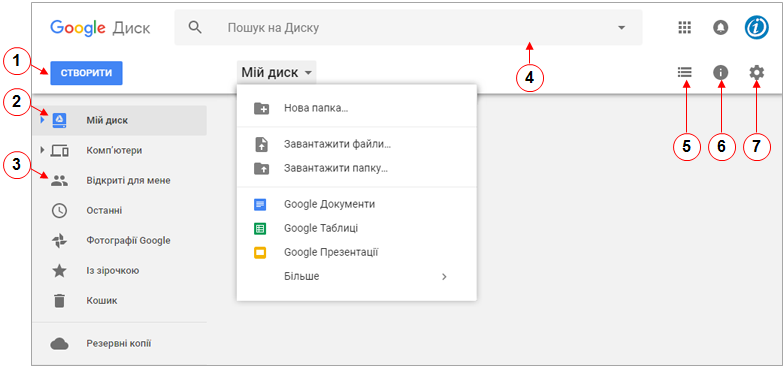Create new Google Документи file

pyautogui.click(x=356, y=204)
